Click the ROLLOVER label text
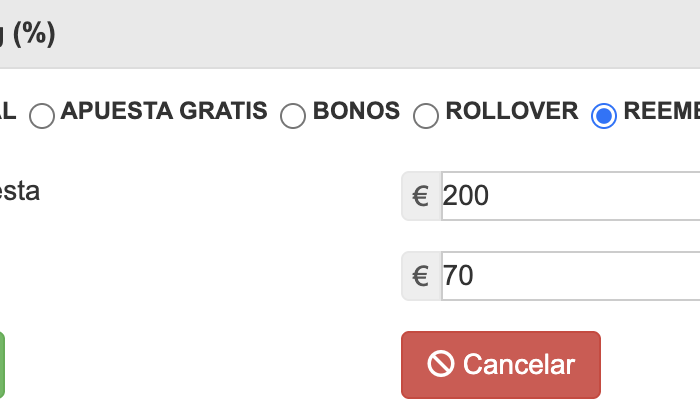 (512, 111)
